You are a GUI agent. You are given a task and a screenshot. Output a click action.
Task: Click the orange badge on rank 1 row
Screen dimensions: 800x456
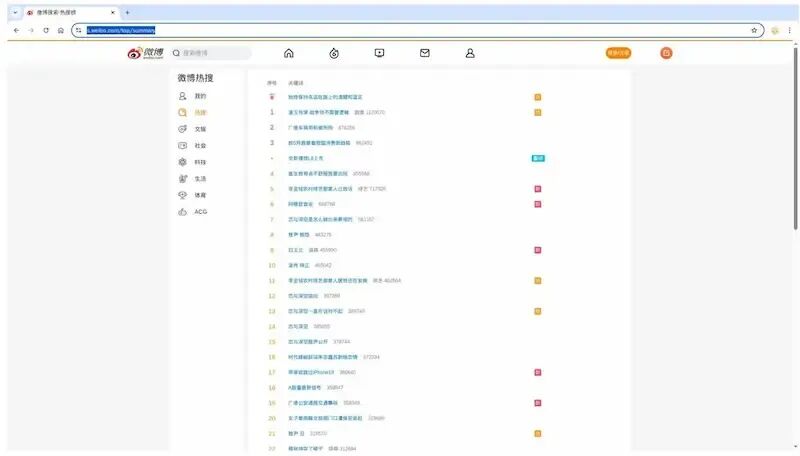tap(538, 112)
